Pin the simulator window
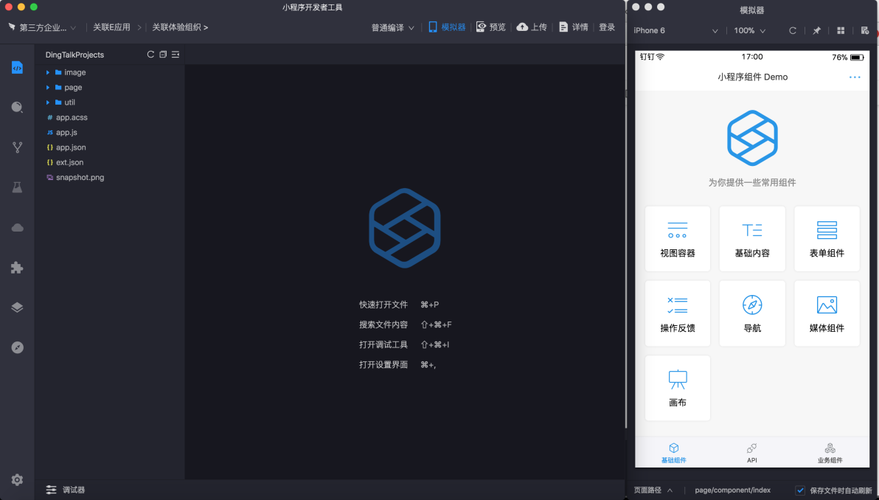Viewport: 879px width, 500px height. 817,31
